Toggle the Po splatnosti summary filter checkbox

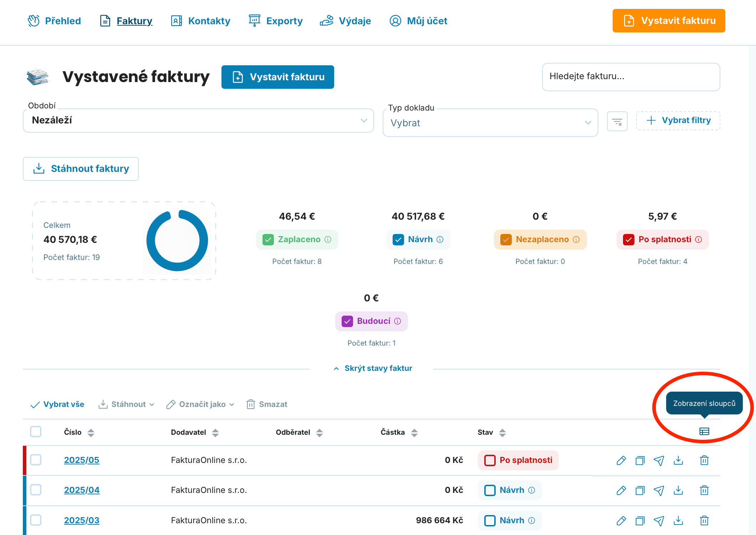[629, 240]
